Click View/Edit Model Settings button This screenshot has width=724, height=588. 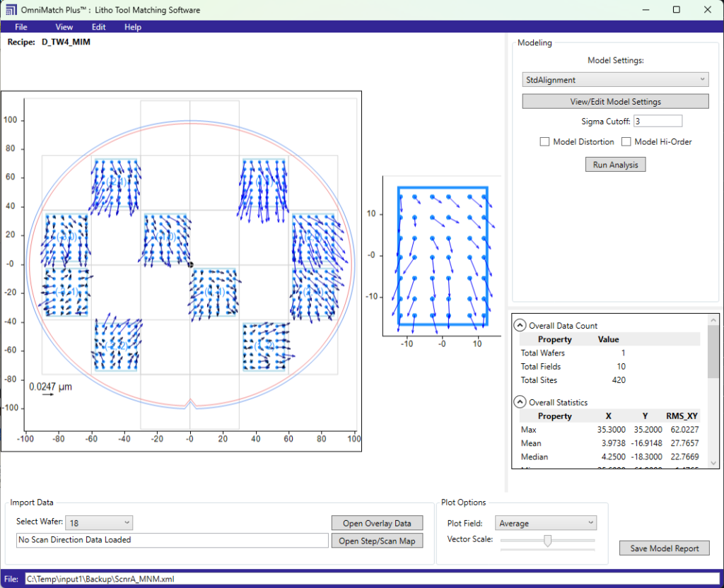615,102
